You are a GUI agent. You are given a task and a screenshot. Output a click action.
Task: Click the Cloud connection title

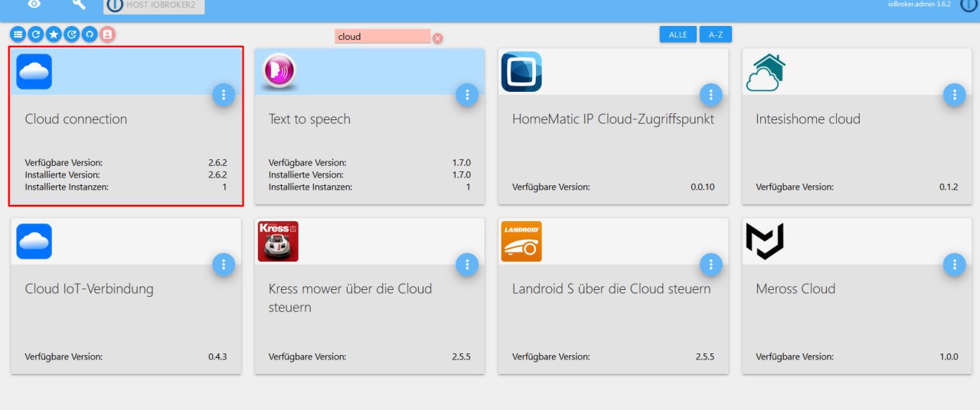(x=76, y=119)
